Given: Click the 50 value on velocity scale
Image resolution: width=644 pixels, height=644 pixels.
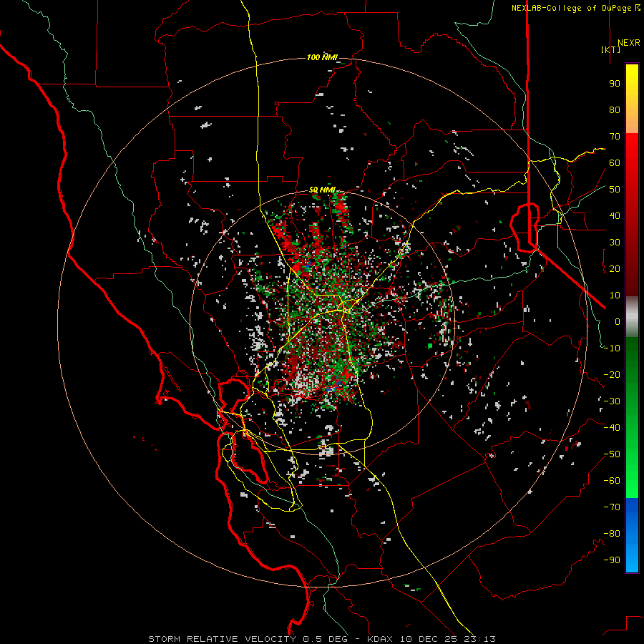Looking at the screenshot, I should click(x=615, y=190).
